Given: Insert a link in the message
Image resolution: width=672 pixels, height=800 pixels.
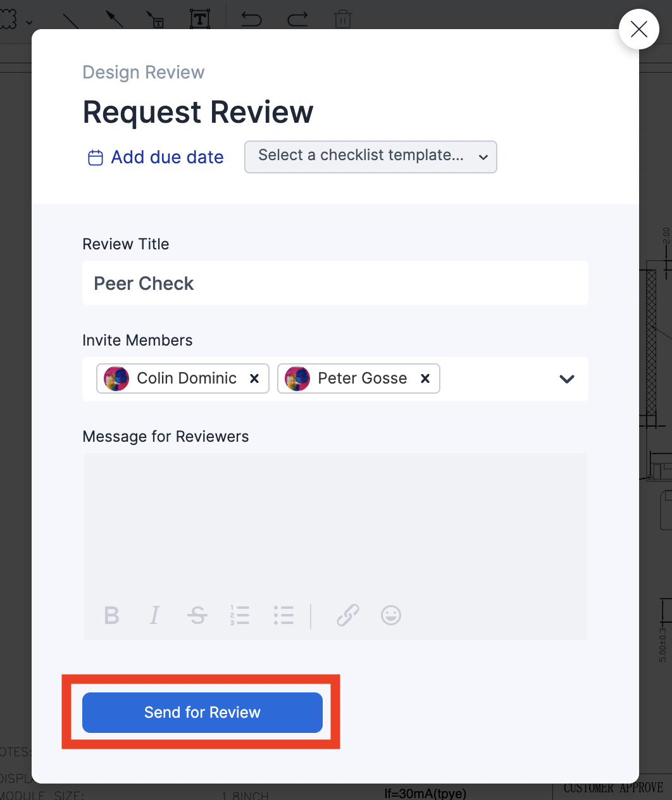Looking at the screenshot, I should 348,615.
